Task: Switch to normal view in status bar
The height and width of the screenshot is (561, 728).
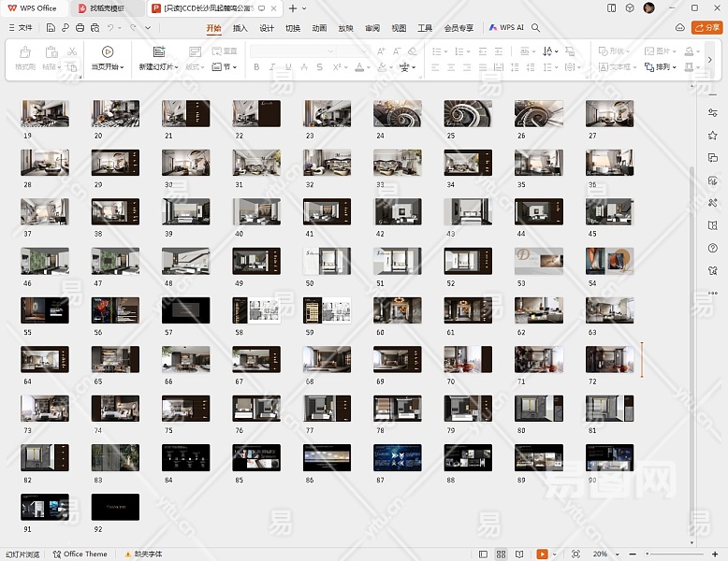Action: tap(484, 554)
